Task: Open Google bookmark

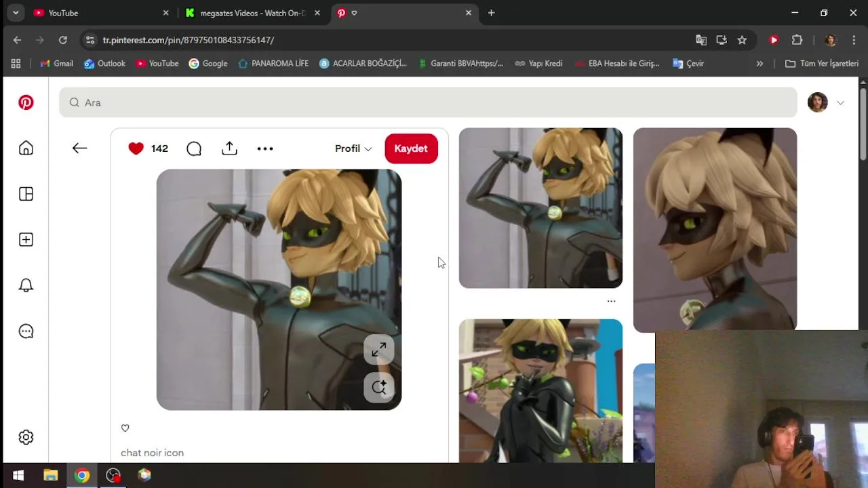Action: [x=208, y=64]
